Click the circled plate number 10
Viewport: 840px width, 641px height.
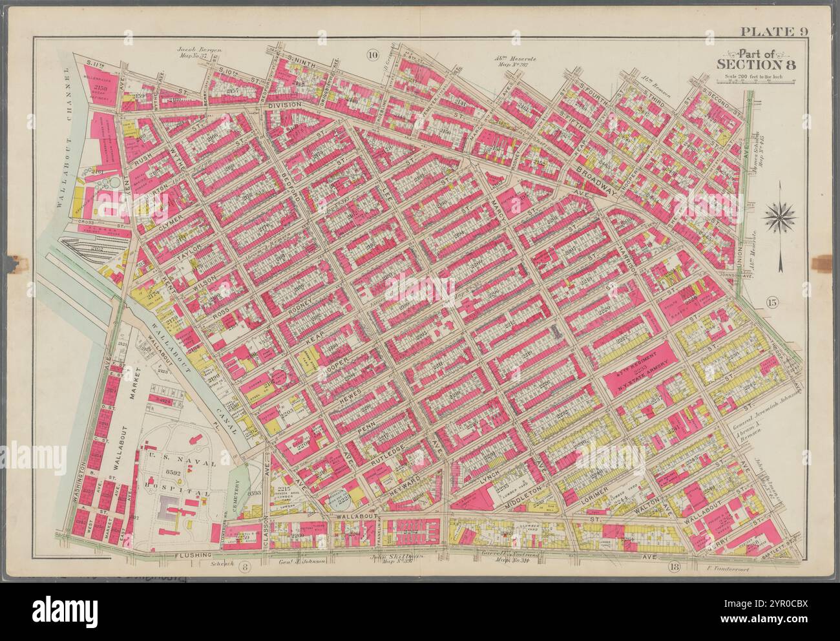click(x=372, y=54)
